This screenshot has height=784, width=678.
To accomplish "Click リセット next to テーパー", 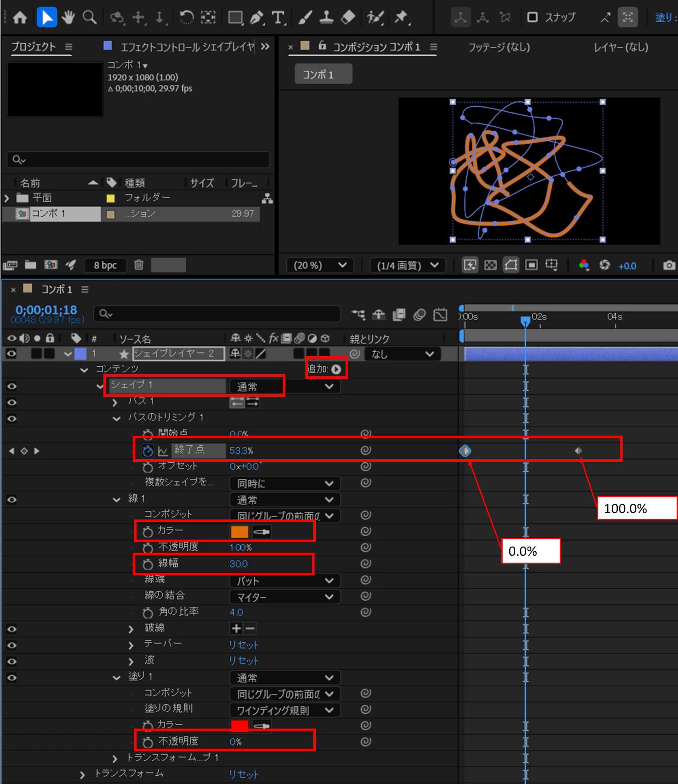I will [x=243, y=645].
